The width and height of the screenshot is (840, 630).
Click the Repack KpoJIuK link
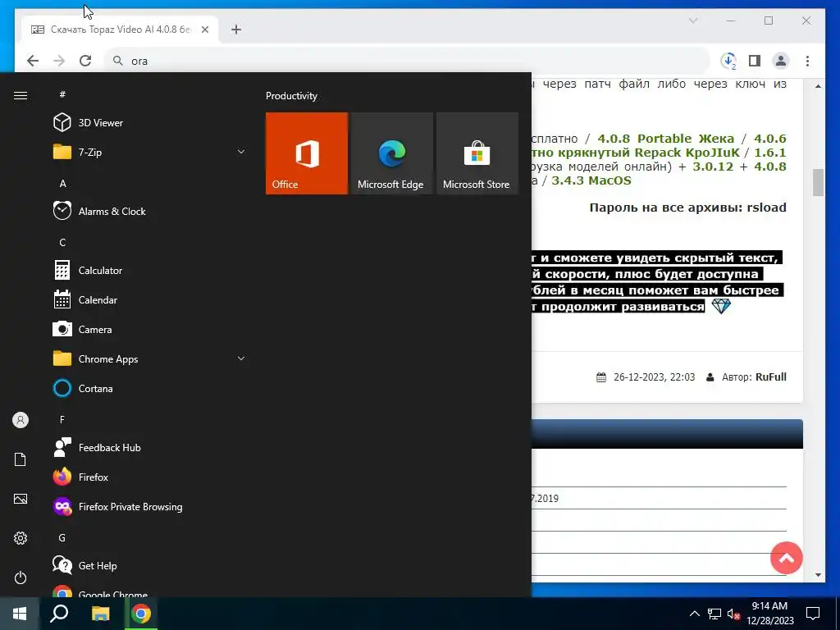(x=687, y=152)
